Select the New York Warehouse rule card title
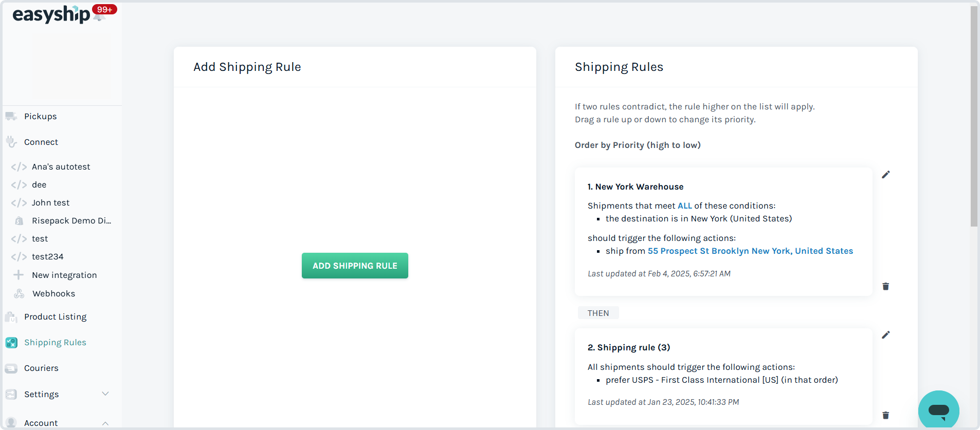 (x=636, y=186)
